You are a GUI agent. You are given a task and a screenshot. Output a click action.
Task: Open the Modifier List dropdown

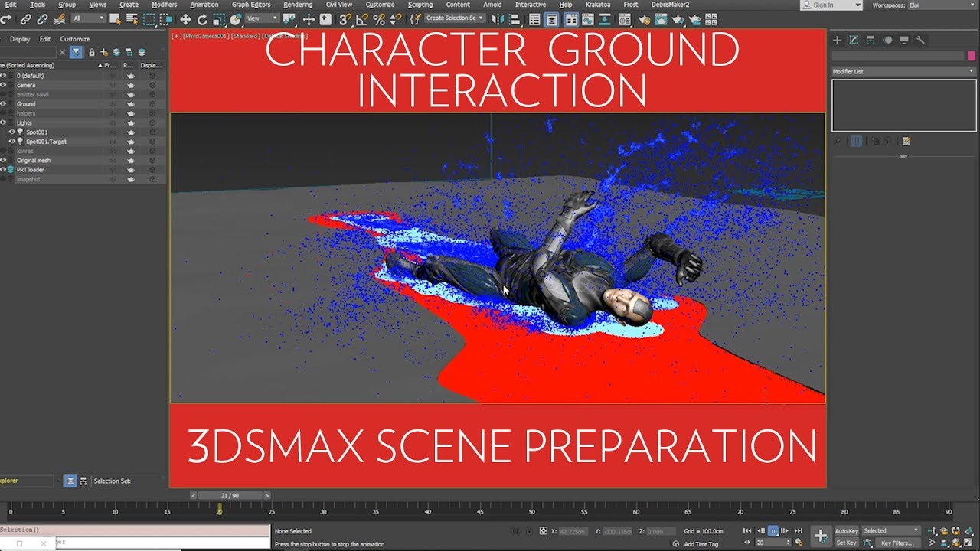click(903, 71)
